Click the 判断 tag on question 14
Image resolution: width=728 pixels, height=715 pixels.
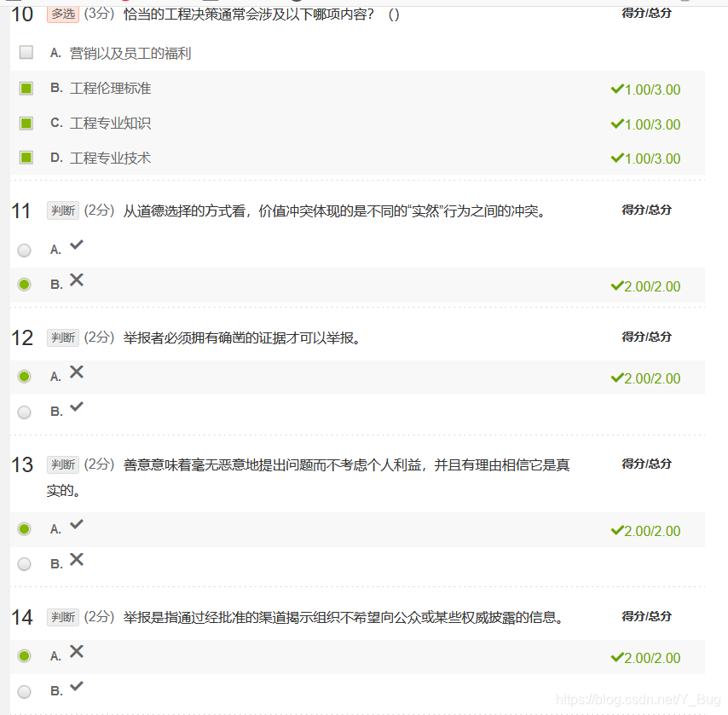(63, 617)
